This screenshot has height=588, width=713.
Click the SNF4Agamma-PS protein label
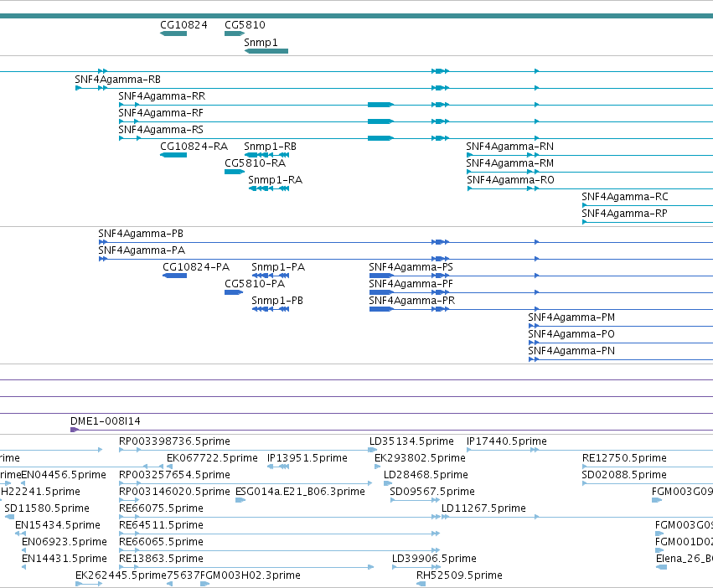point(411,267)
